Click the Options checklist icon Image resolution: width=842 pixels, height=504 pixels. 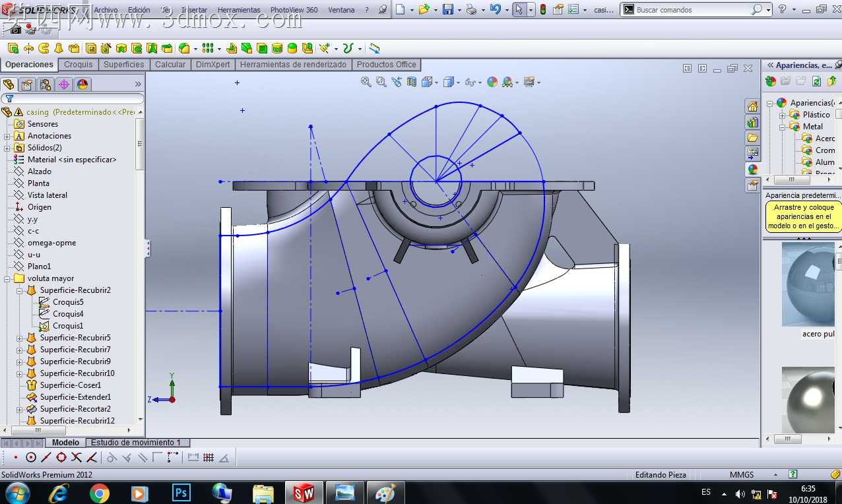(x=573, y=9)
